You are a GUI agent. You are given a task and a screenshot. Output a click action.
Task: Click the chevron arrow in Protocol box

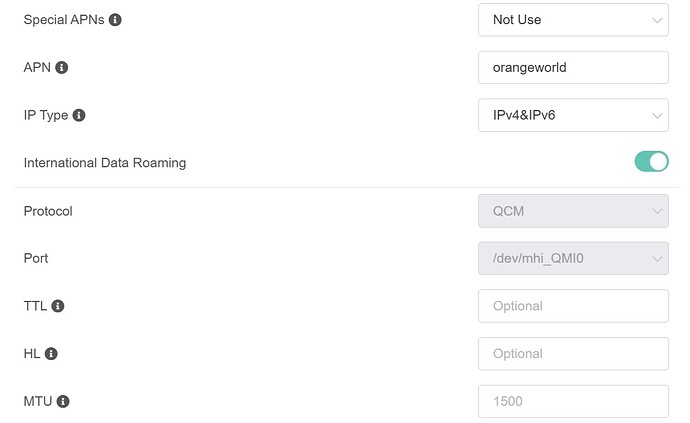(657, 211)
